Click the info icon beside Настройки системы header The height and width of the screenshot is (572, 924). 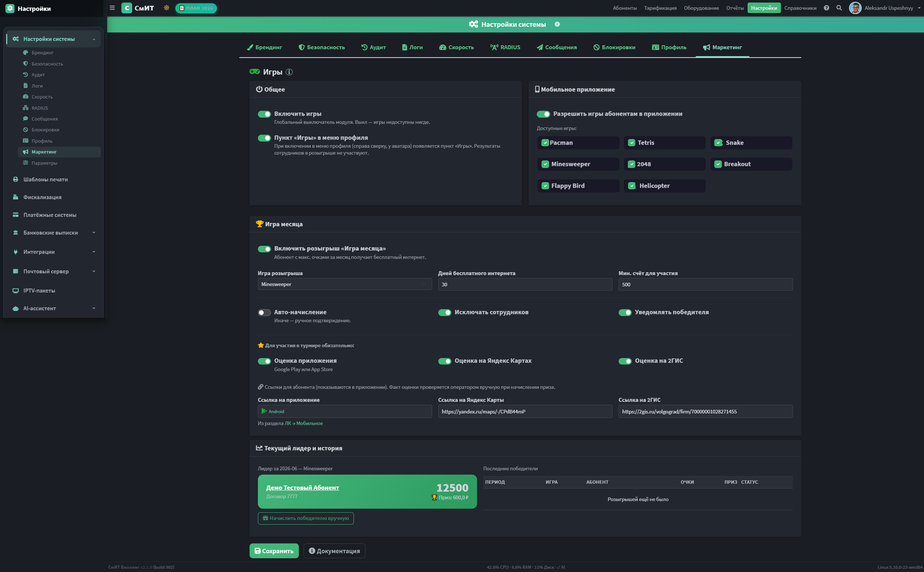tap(557, 24)
